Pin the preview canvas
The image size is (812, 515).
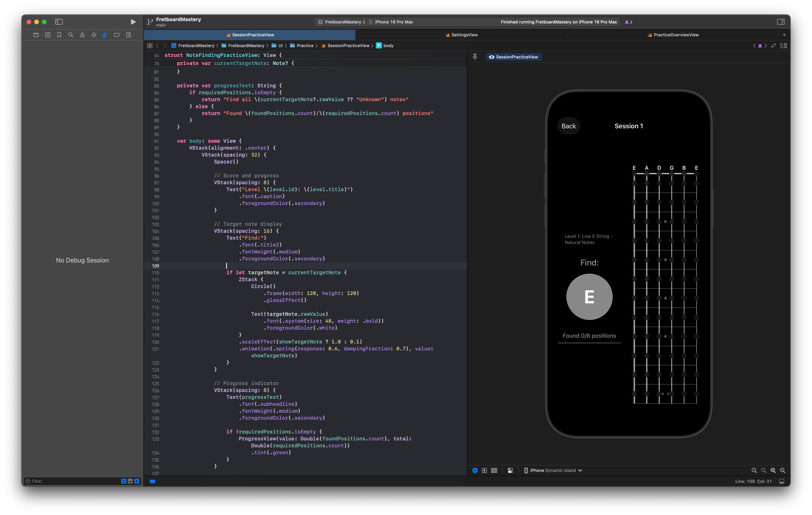475,57
